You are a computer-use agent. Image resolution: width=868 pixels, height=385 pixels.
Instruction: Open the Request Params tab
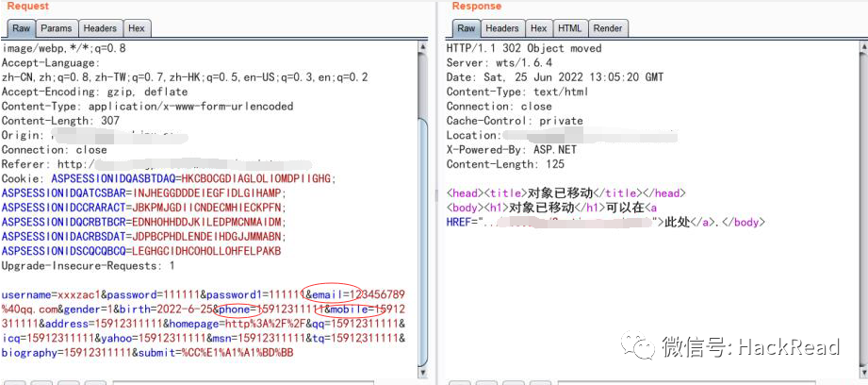(57, 28)
